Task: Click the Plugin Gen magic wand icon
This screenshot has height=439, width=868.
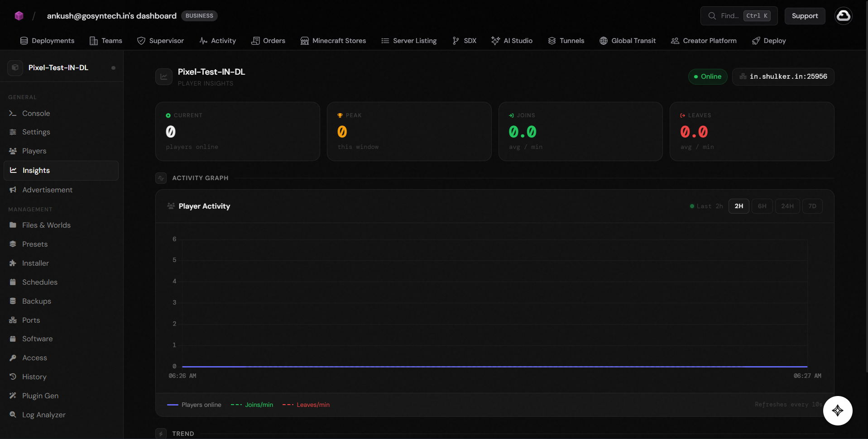Action: (x=13, y=396)
